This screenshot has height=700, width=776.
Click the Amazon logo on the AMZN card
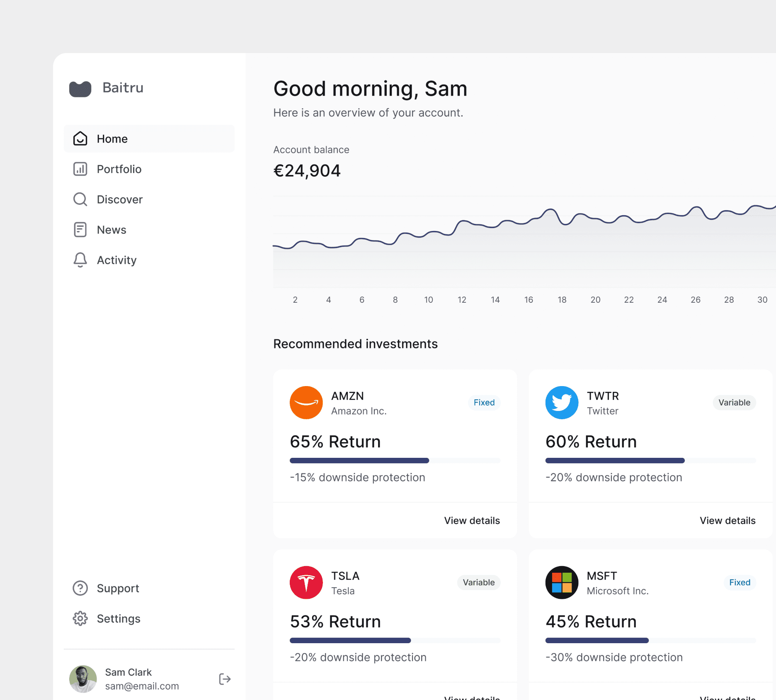click(306, 403)
